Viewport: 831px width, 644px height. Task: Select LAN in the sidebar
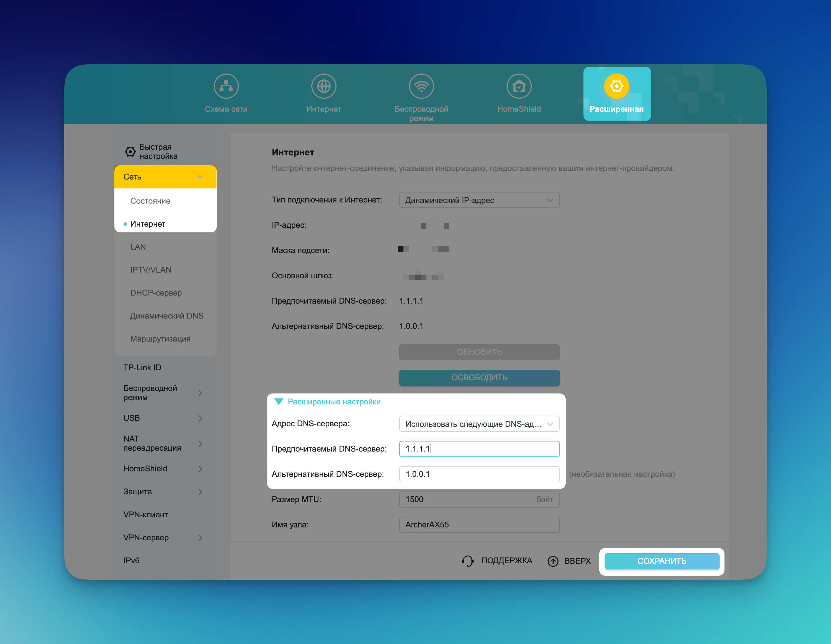click(x=138, y=247)
